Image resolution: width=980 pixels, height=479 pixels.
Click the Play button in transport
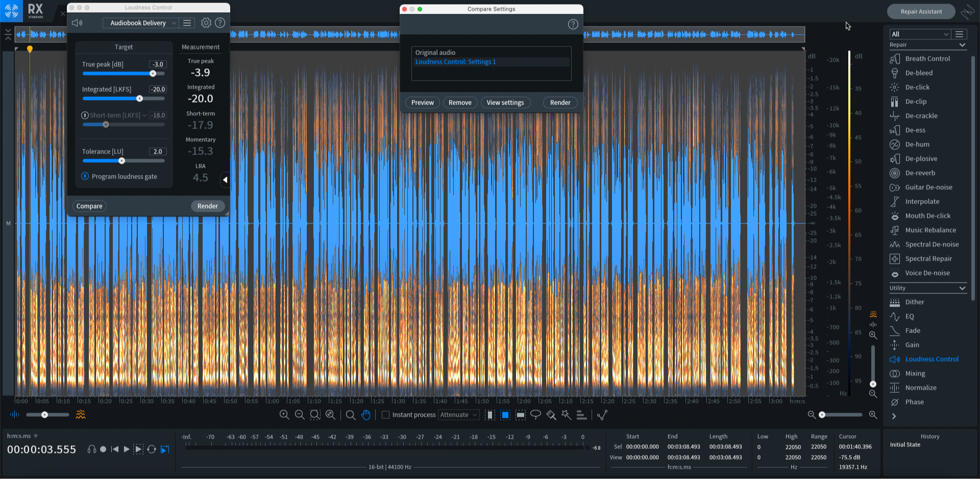[x=127, y=449]
